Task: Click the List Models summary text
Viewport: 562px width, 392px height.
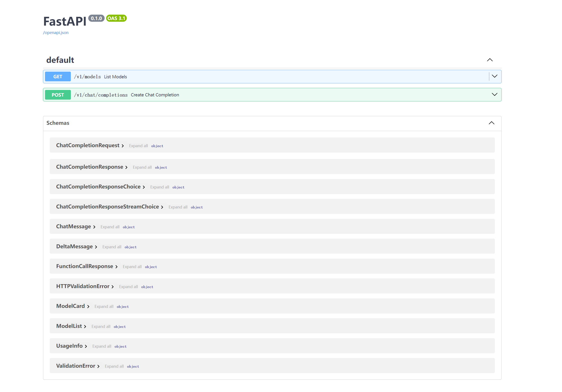Action: (116, 77)
